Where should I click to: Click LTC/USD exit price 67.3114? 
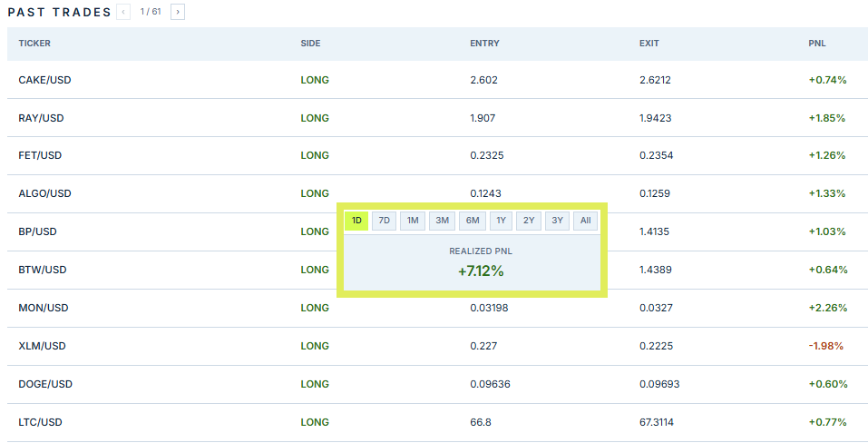coord(657,422)
